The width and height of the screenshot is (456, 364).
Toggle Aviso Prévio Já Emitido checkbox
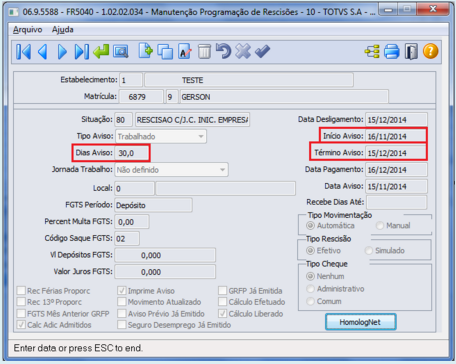122,313
